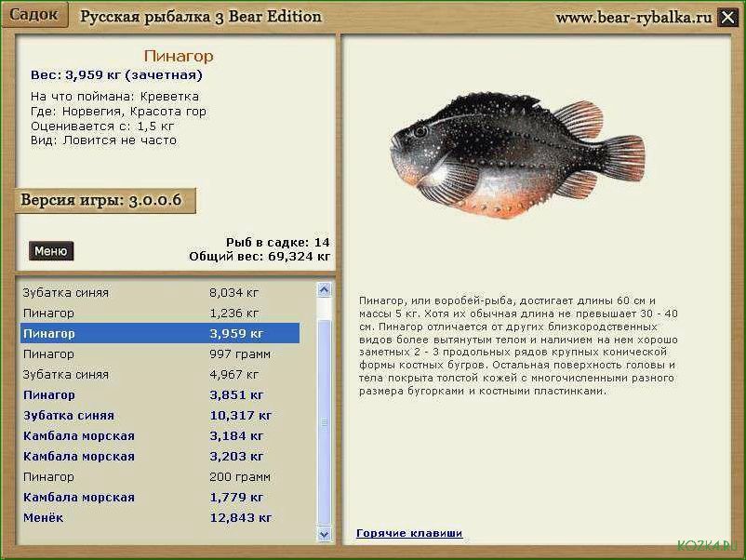Select the Менёк 12,843 кг row
The height and width of the screenshot is (560, 746).
click(x=160, y=517)
